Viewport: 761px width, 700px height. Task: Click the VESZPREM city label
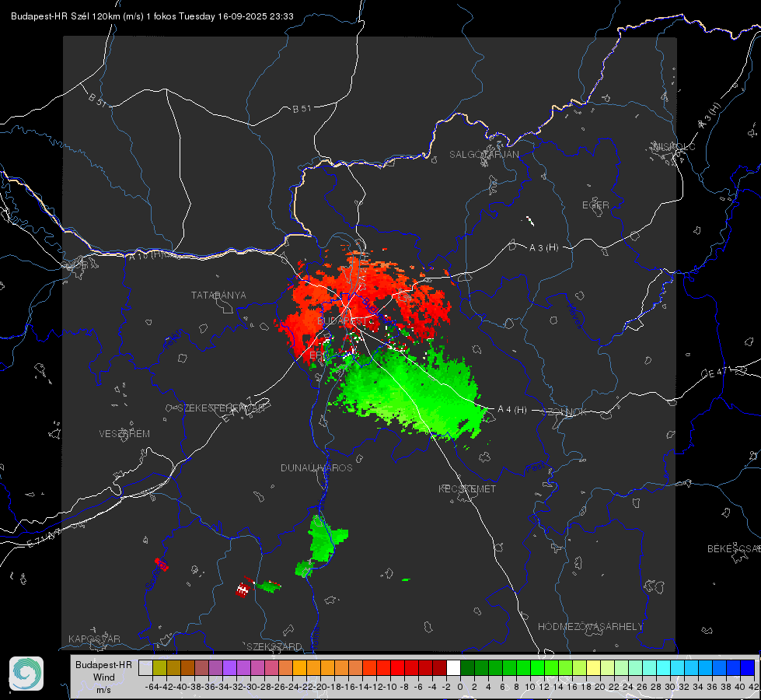click(124, 434)
